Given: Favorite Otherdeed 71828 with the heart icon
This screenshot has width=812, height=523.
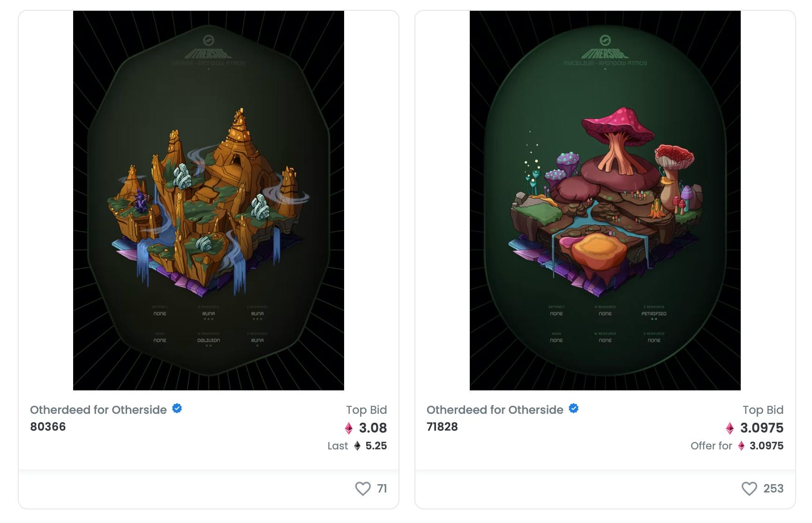Looking at the screenshot, I should [749, 488].
